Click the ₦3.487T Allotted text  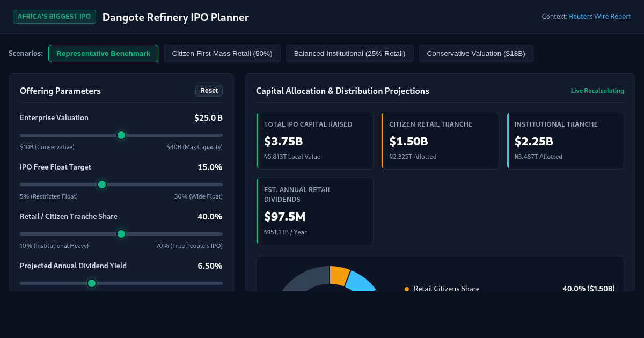pyautogui.click(x=538, y=157)
